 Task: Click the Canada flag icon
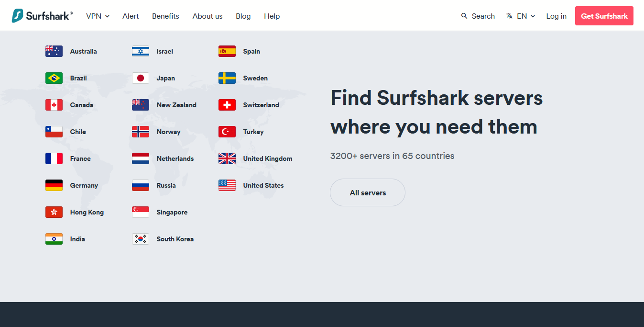pos(54,105)
